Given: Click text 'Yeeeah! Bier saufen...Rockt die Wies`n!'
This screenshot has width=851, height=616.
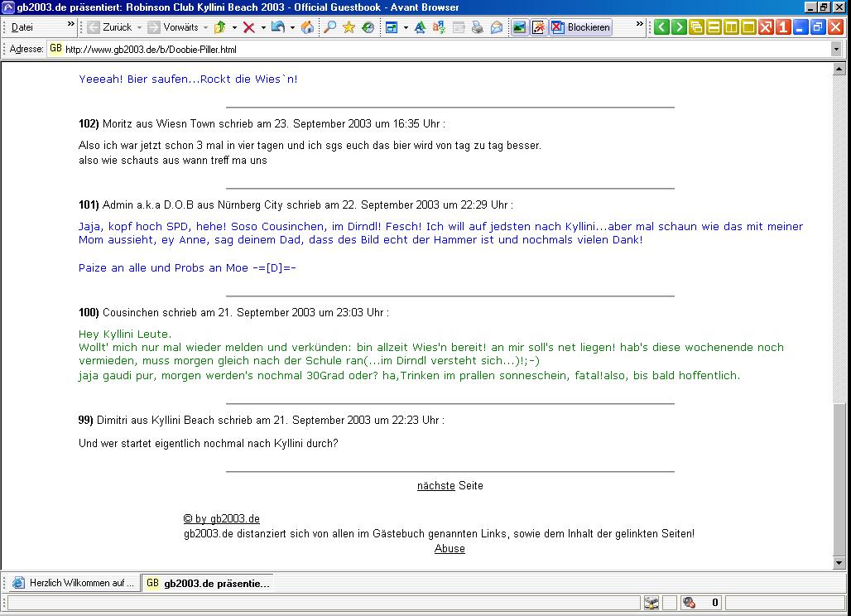Looking at the screenshot, I should [188, 79].
